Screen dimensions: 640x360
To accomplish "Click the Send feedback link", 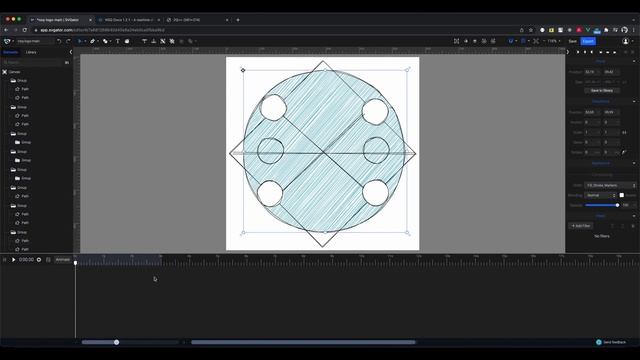I will 611,342.
